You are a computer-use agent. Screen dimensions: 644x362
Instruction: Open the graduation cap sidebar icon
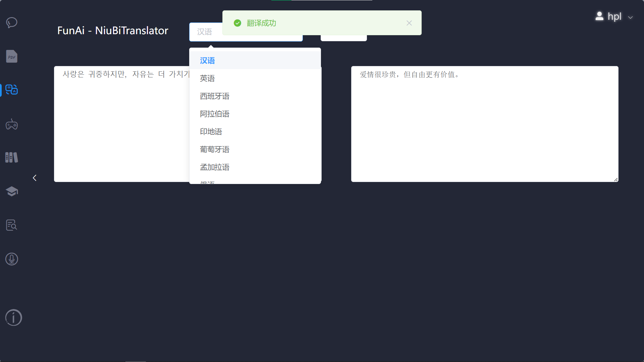pyautogui.click(x=12, y=191)
